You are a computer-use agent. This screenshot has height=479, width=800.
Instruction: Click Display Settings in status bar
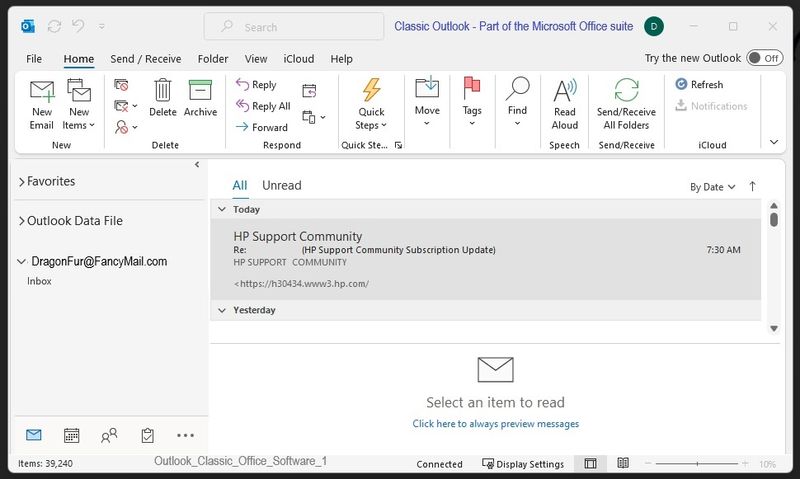pos(523,464)
